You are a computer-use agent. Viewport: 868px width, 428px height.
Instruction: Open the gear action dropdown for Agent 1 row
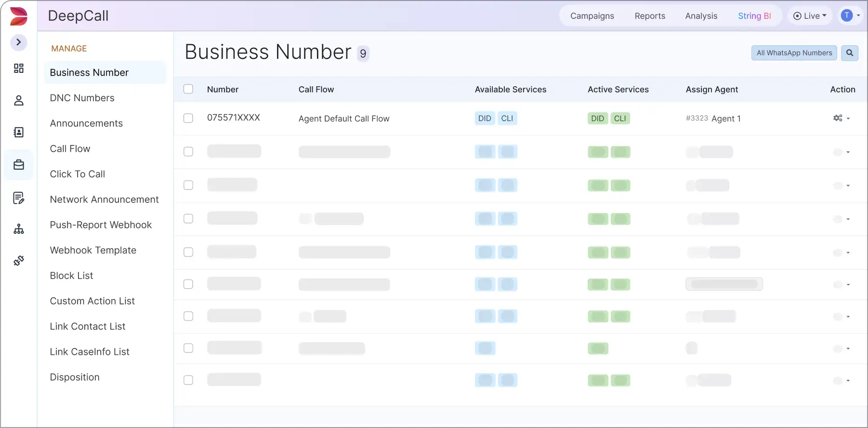click(x=841, y=118)
